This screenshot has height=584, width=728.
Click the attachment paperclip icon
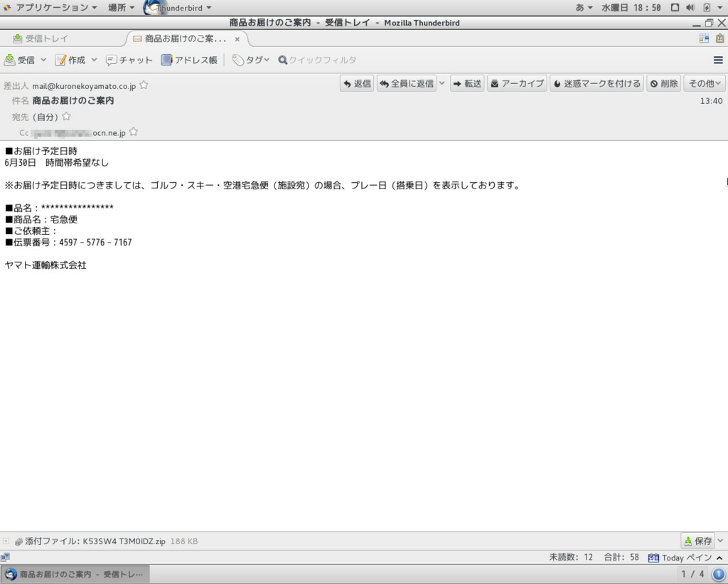coord(18,541)
